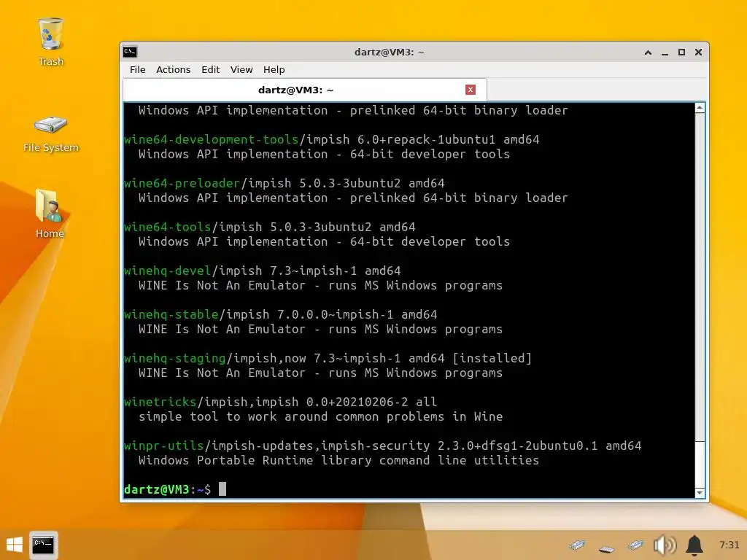This screenshot has height=560, width=747.
Task: Shade the terminal window with up-arrow button
Action: pos(648,52)
